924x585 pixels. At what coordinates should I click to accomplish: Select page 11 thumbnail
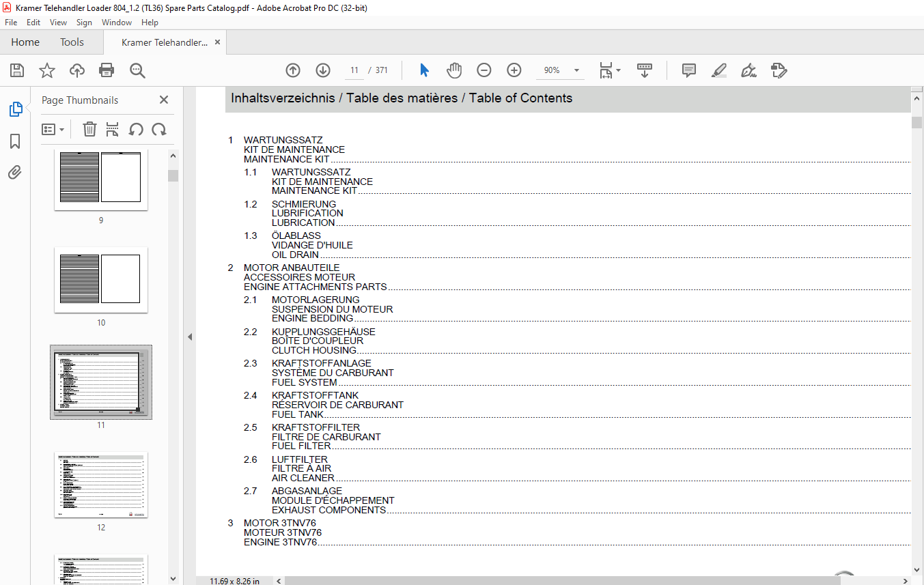coord(101,382)
